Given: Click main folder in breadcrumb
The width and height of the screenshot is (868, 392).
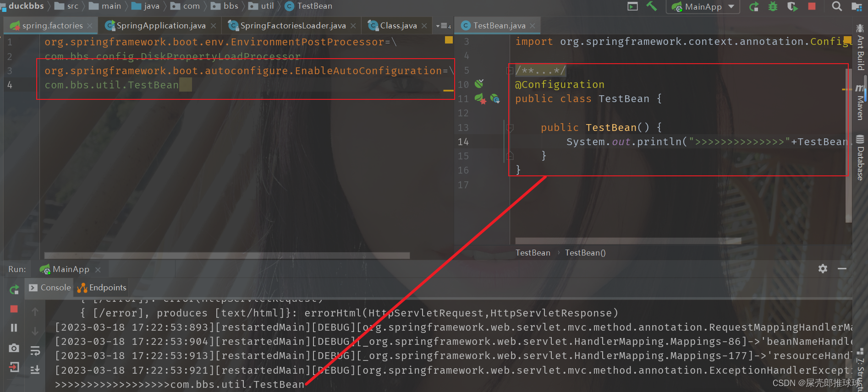Looking at the screenshot, I should [105, 6].
